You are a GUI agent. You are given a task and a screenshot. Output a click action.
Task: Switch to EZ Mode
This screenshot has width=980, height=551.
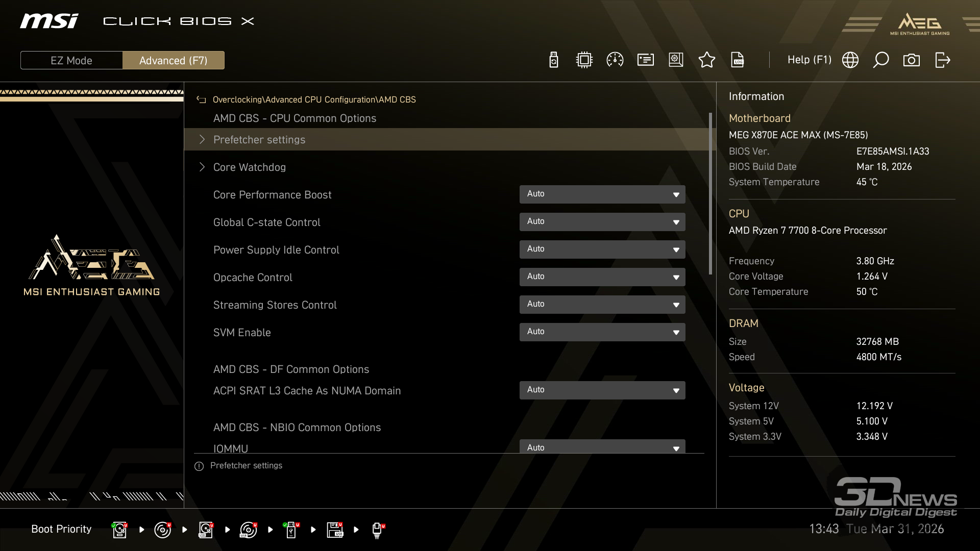71,60
